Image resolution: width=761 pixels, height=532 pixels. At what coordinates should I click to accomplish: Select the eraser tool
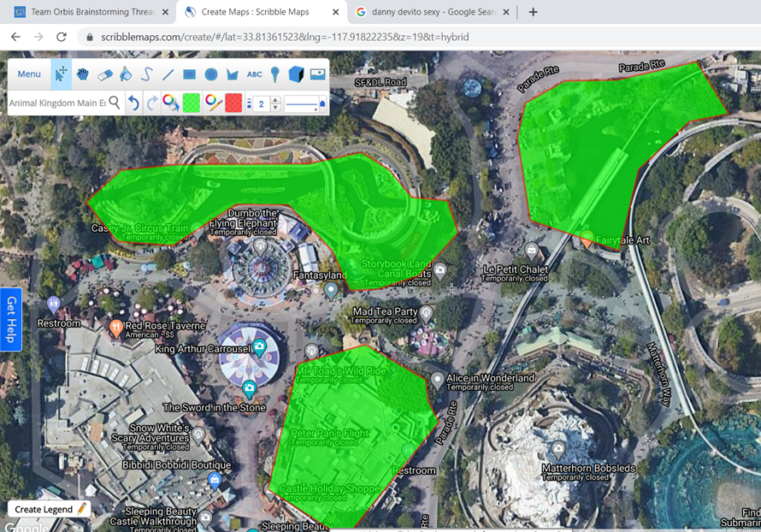(104, 74)
